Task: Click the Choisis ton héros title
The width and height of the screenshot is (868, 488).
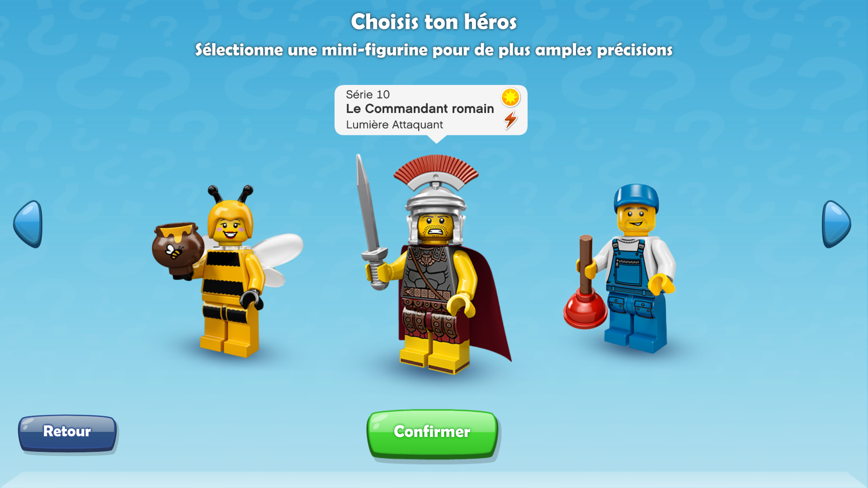Action: tap(434, 22)
